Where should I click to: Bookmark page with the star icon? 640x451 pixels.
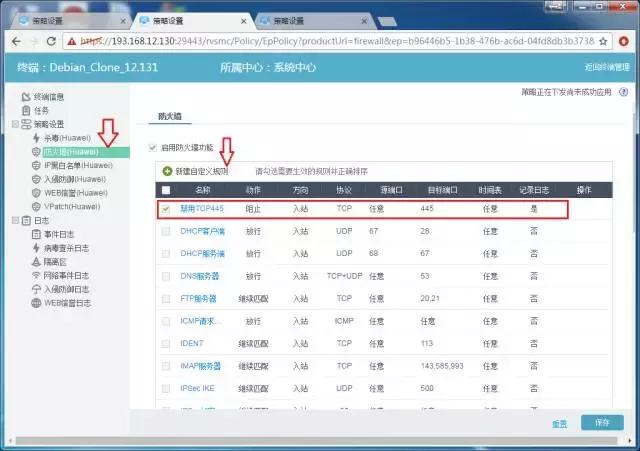coord(603,41)
